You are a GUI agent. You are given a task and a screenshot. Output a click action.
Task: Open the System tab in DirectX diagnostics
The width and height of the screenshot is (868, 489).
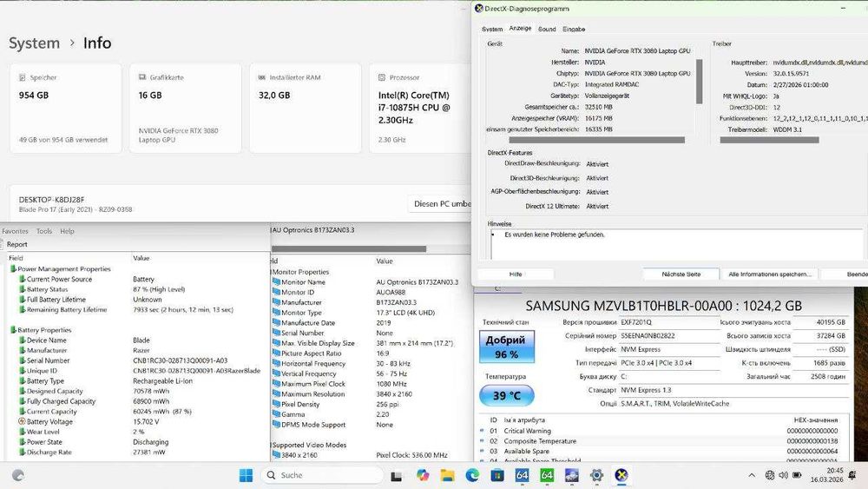tap(491, 29)
